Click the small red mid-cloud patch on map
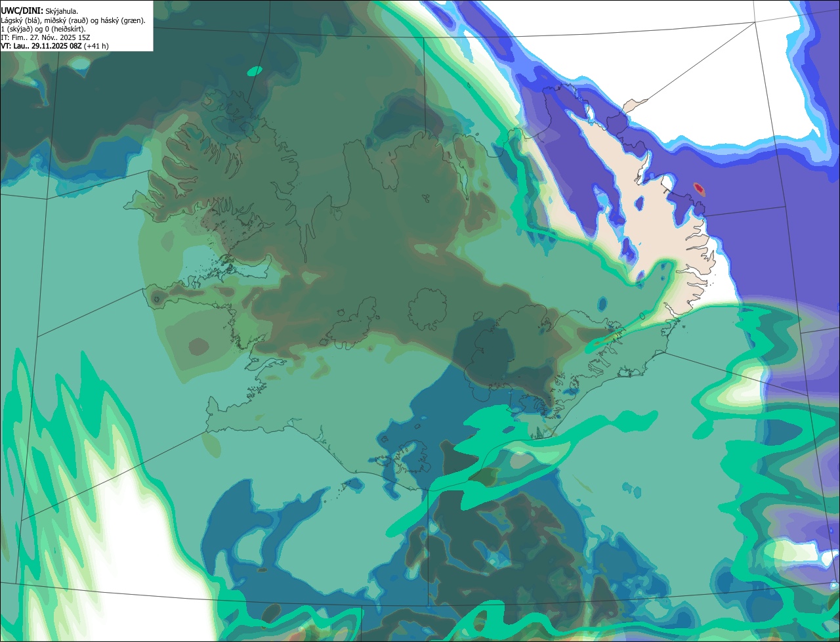The height and width of the screenshot is (642, 840). coord(700,189)
